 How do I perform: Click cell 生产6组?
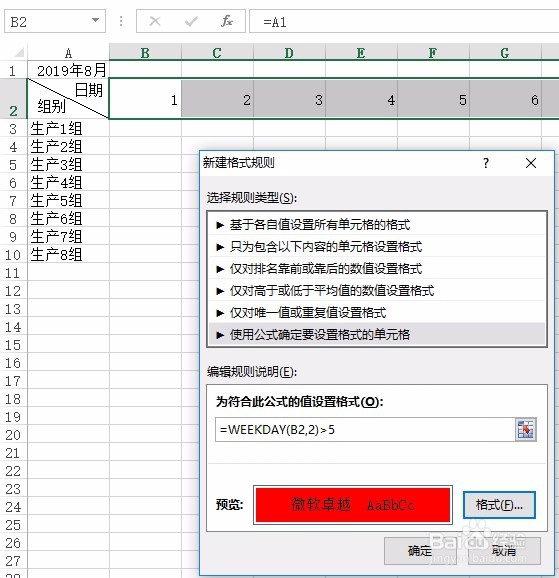tap(69, 219)
